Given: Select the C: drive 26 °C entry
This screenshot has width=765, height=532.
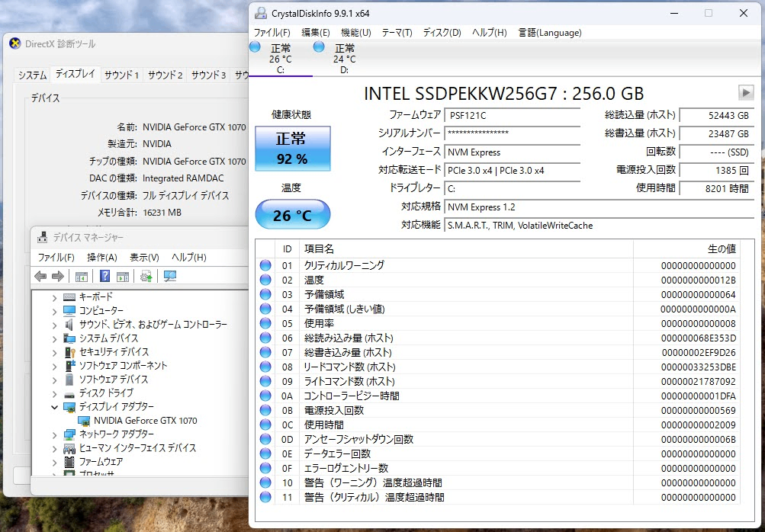Looking at the screenshot, I should tap(280, 58).
